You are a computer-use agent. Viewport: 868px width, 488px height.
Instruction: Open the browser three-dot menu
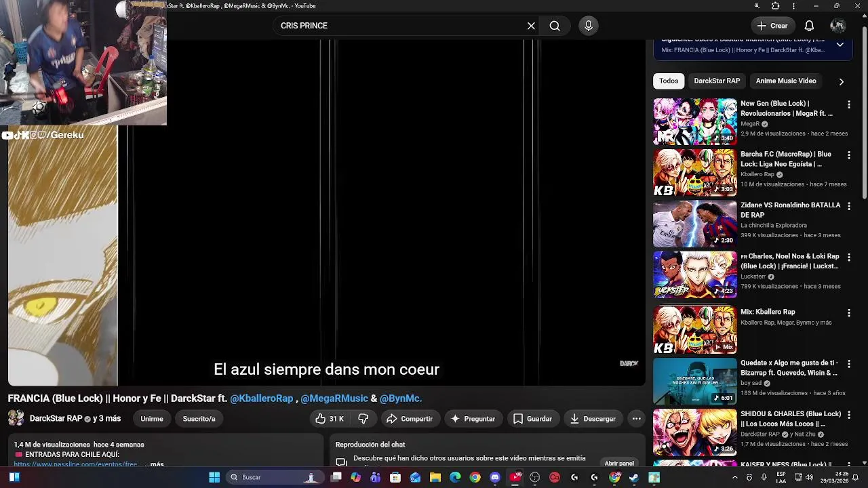click(793, 6)
